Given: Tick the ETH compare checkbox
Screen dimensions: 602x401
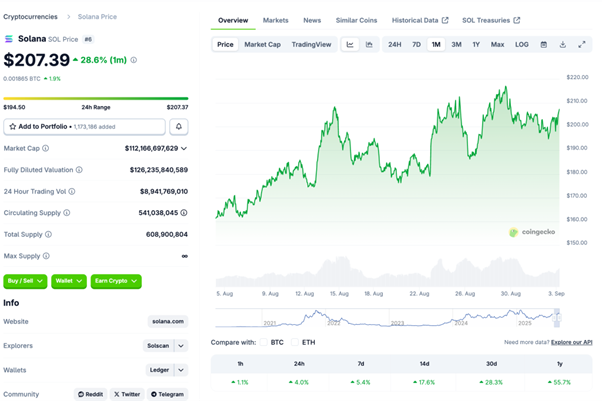Looking at the screenshot, I should tap(294, 342).
